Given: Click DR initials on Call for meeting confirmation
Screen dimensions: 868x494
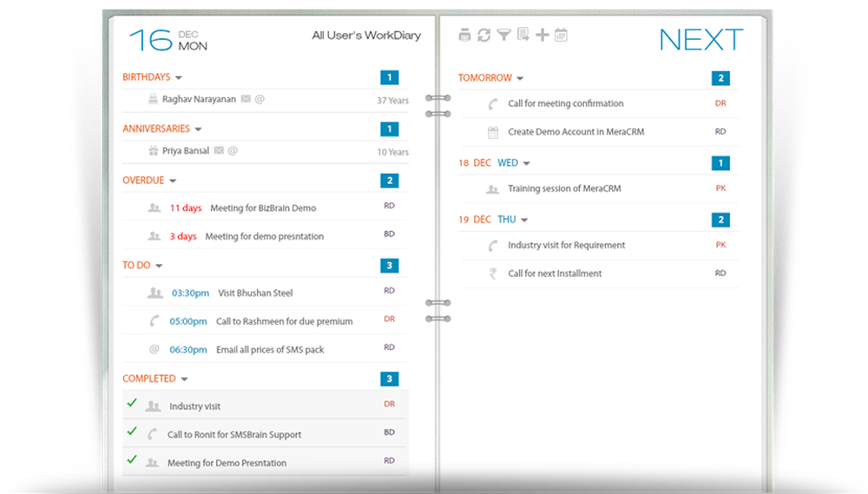Looking at the screenshot, I should tap(720, 103).
